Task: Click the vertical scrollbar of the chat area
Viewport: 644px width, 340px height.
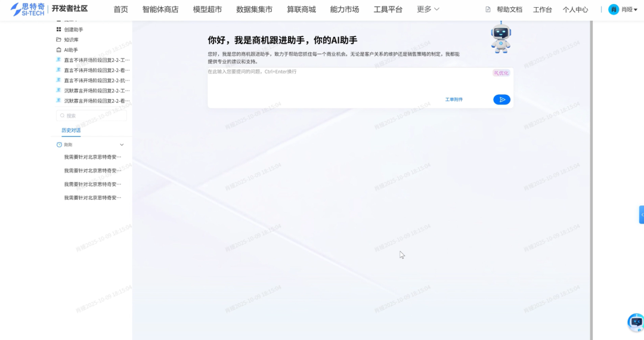Action: [x=591, y=181]
